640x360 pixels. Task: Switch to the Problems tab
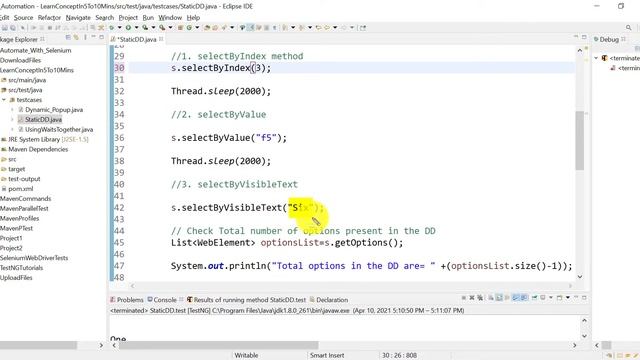(x=127, y=300)
